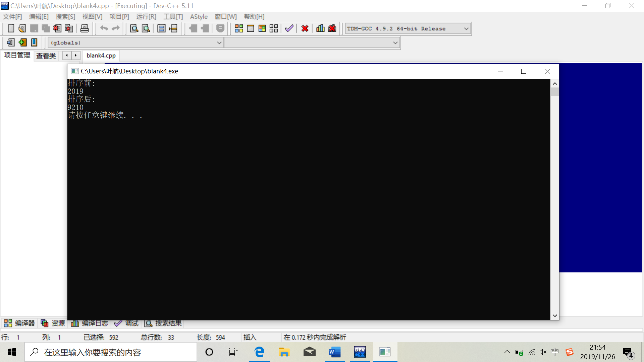
Task: Open the 编译器 bottom panel tab
Action: tap(19, 323)
